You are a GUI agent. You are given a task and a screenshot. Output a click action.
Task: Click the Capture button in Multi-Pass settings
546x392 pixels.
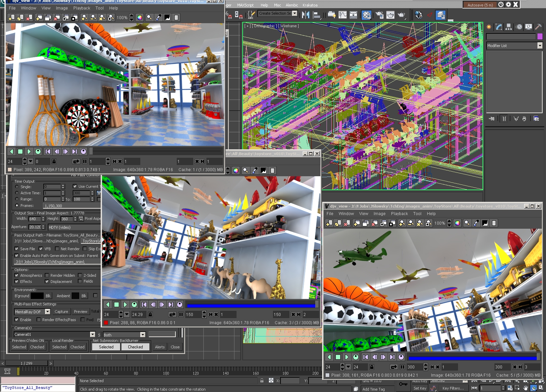pyautogui.click(x=61, y=312)
